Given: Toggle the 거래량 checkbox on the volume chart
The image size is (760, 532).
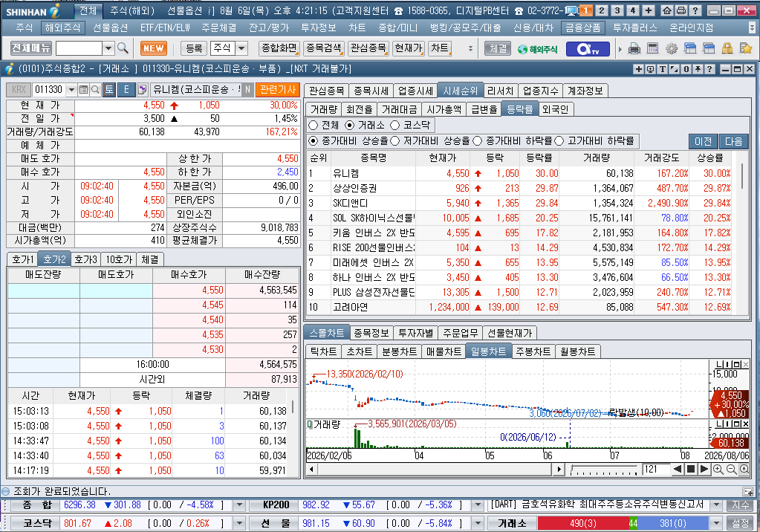Looking at the screenshot, I should click(x=310, y=424).
